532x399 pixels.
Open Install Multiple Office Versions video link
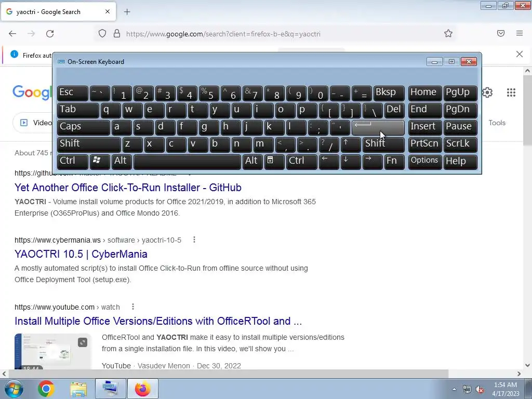click(x=158, y=321)
